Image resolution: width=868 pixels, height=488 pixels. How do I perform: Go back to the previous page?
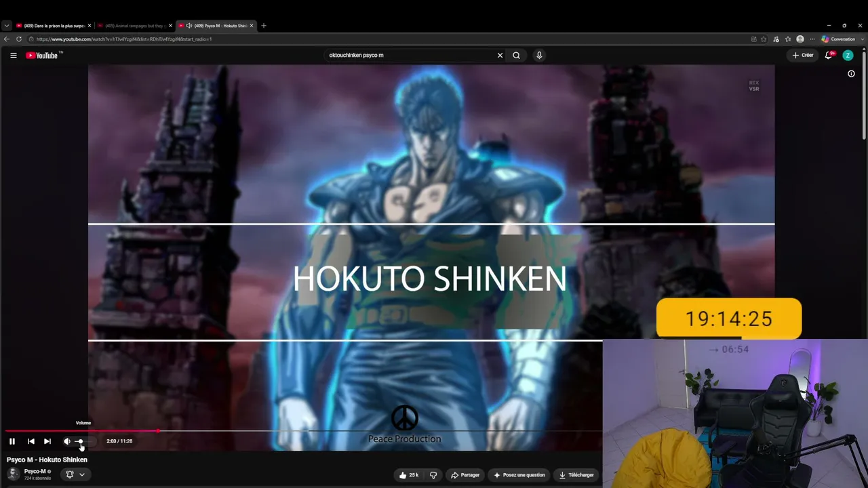(x=7, y=39)
